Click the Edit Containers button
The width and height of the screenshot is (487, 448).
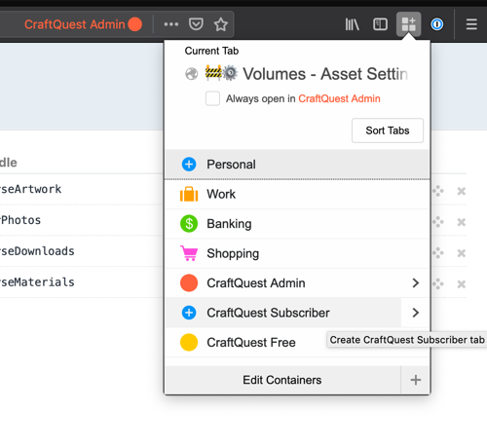(x=282, y=380)
